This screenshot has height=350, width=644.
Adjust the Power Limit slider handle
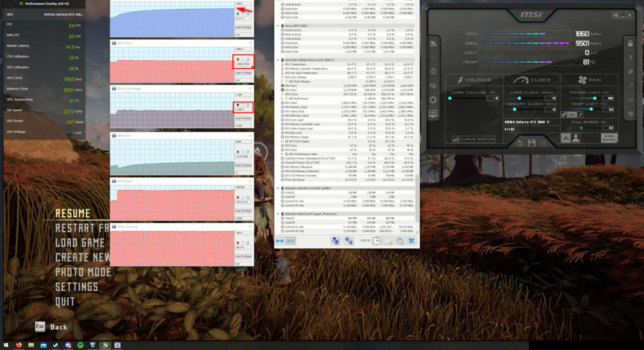[594, 98]
